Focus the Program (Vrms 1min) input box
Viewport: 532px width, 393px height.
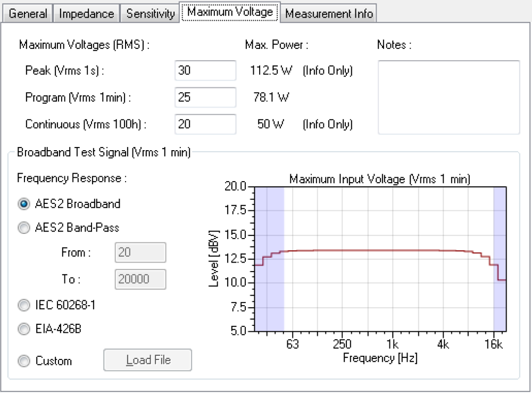pyautogui.click(x=205, y=97)
